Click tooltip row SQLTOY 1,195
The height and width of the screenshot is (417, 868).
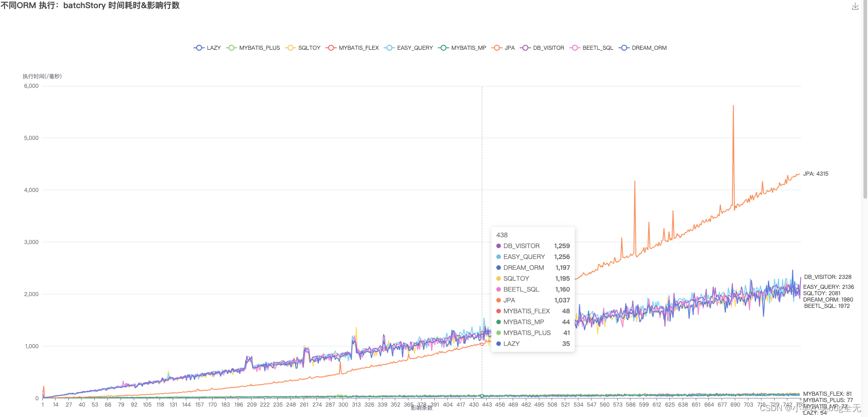pyautogui.click(x=533, y=278)
